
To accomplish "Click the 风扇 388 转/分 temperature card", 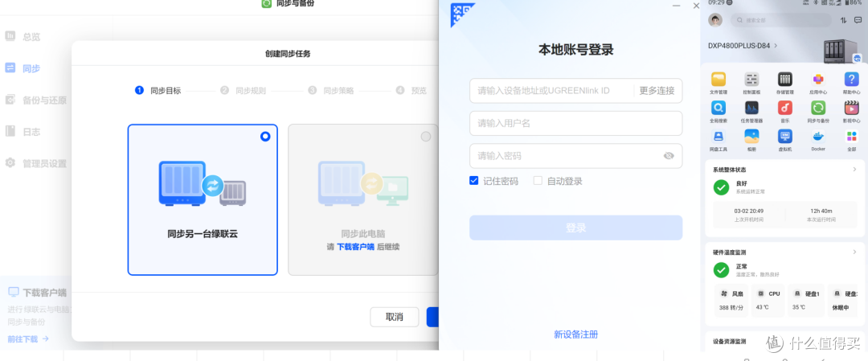I will 731,301.
